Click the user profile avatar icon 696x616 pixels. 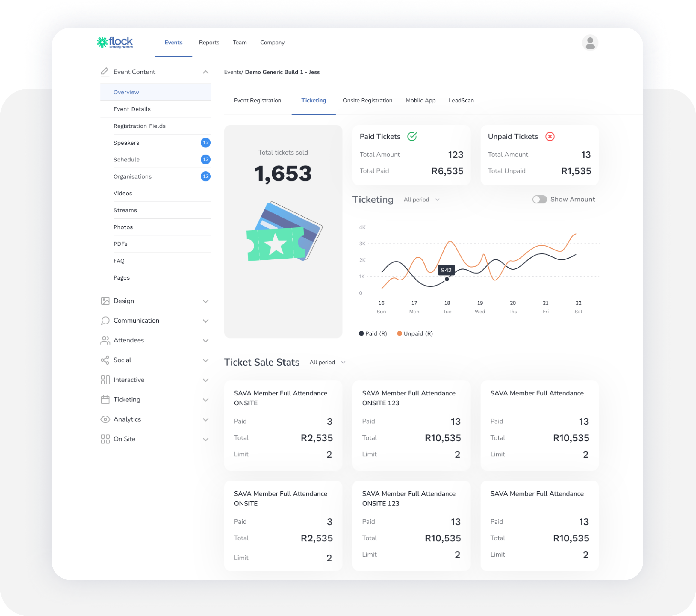(x=590, y=43)
